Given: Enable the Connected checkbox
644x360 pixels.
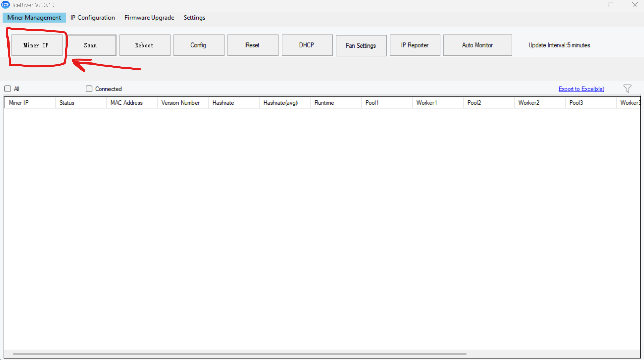Looking at the screenshot, I should (x=89, y=89).
